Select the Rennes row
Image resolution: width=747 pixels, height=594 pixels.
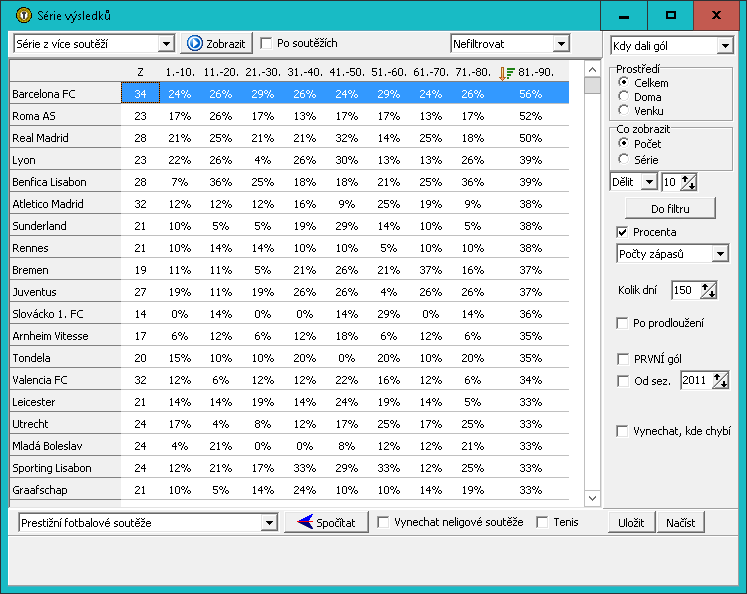tap(289, 248)
